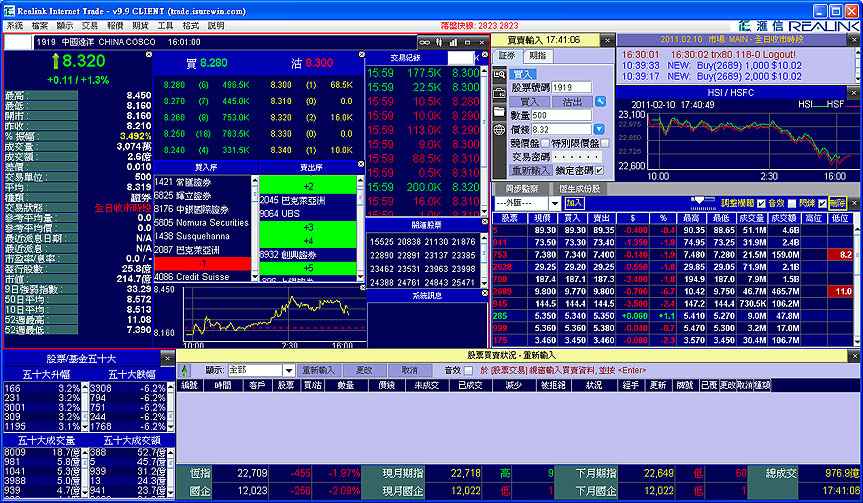The image size is (863, 503).
Task: Click the Realink logo icon in title bar
Action: click(9, 10)
